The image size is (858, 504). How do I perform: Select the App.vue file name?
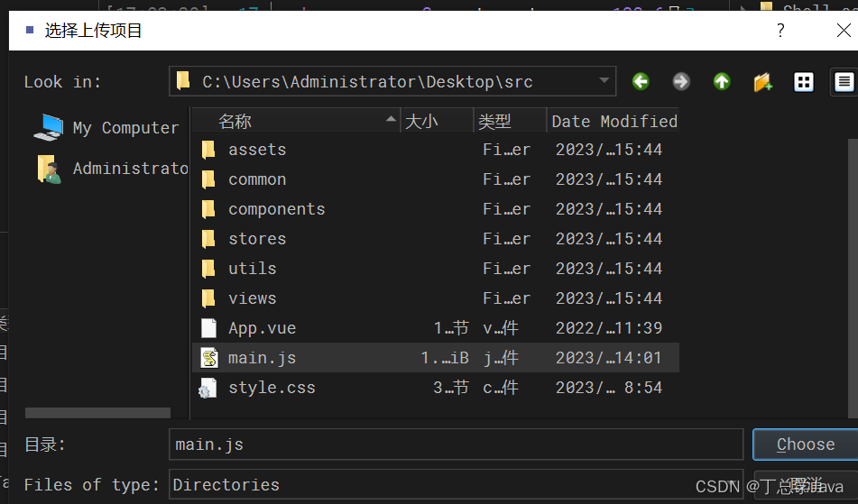263,328
